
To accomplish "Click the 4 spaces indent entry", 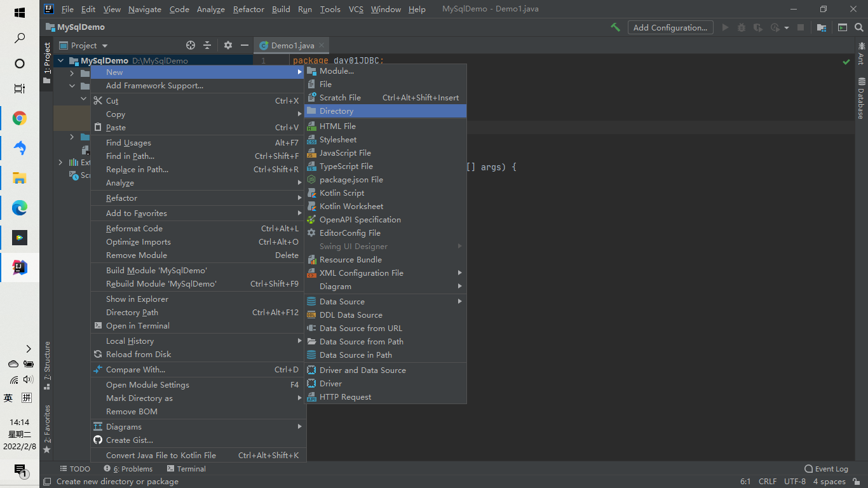I will pyautogui.click(x=829, y=482).
